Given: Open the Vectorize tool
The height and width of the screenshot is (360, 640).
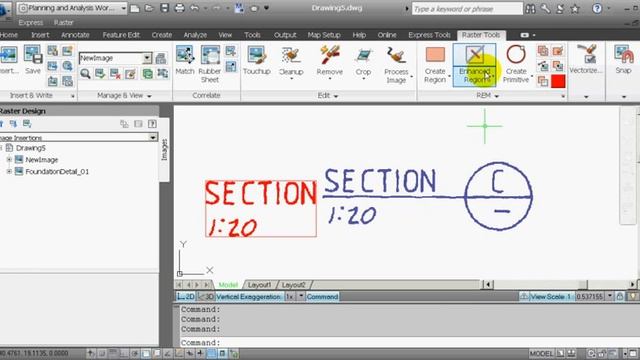Looking at the screenshot, I should point(586,60).
